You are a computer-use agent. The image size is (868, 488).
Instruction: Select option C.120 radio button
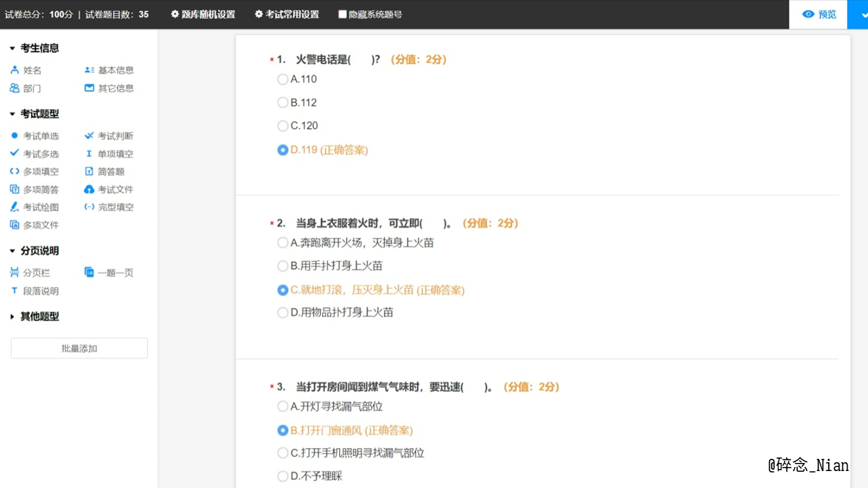point(283,125)
